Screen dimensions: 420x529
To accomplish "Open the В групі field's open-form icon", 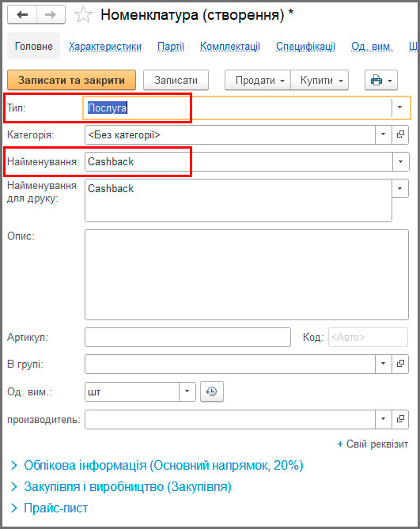I will pos(400,364).
